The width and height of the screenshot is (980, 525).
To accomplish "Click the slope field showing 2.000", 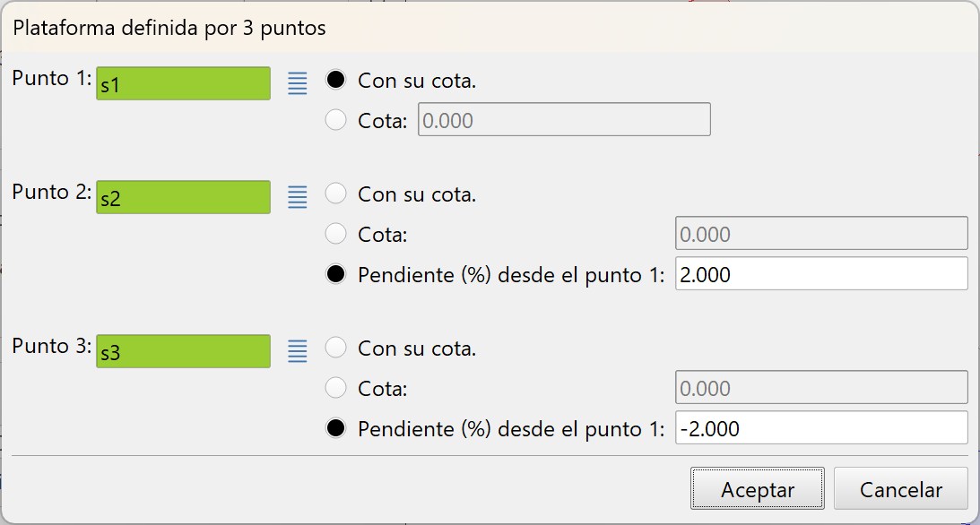I will (x=820, y=274).
